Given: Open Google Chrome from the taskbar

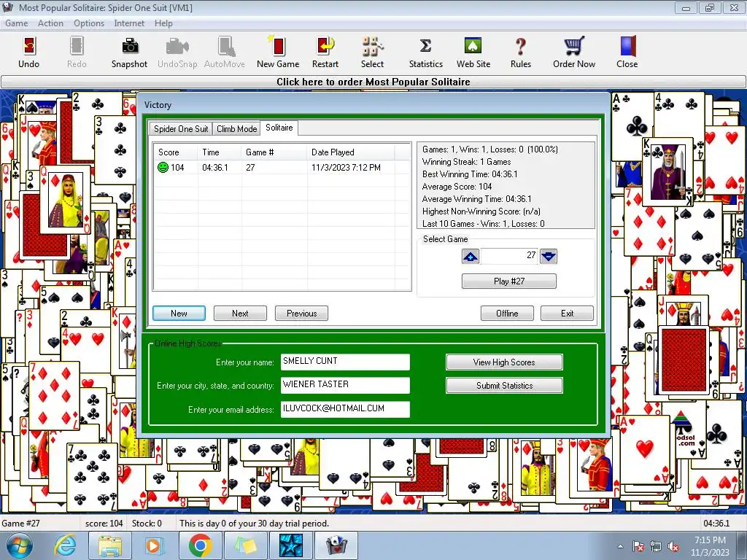Looking at the screenshot, I should [200, 545].
